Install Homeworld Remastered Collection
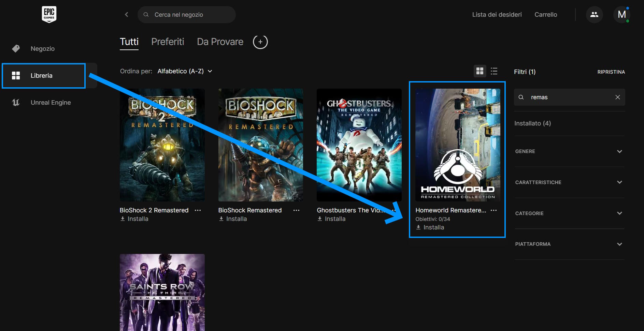The width and height of the screenshot is (644, 331). click(x=430, y=227)
